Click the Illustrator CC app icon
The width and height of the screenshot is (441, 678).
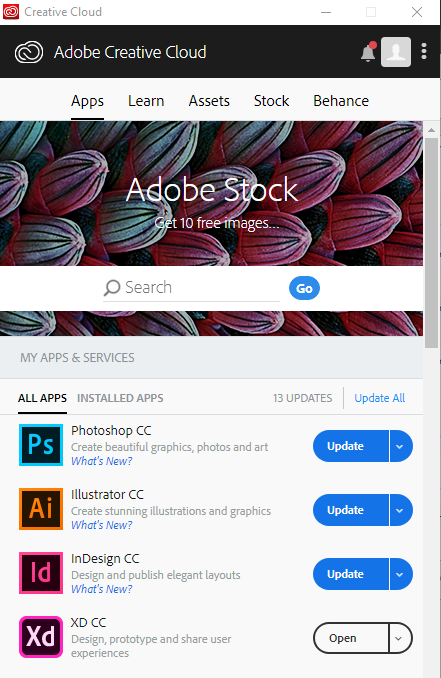tap(41, 509)
